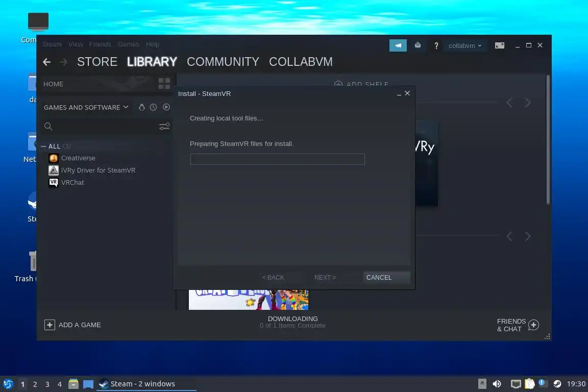Click ADD SHELF in library

361,84
